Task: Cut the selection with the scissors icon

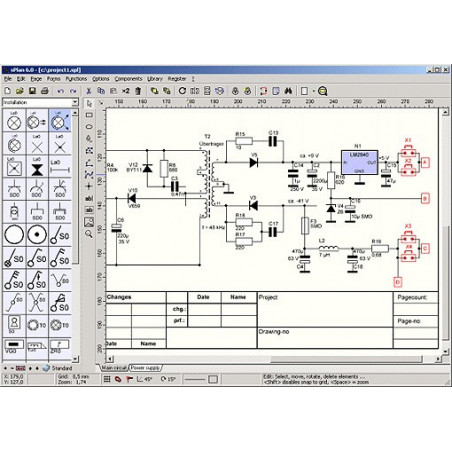Action: [x=89, y=91]
